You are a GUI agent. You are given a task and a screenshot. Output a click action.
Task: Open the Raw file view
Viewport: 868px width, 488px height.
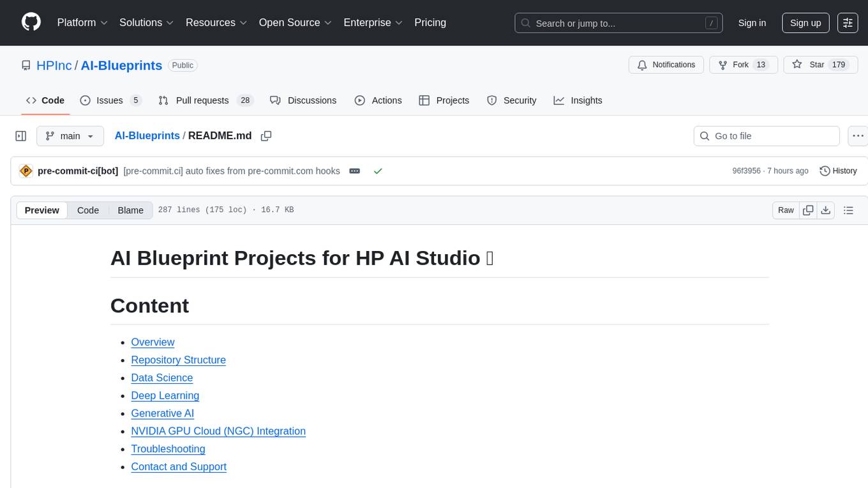coord(786,210)
